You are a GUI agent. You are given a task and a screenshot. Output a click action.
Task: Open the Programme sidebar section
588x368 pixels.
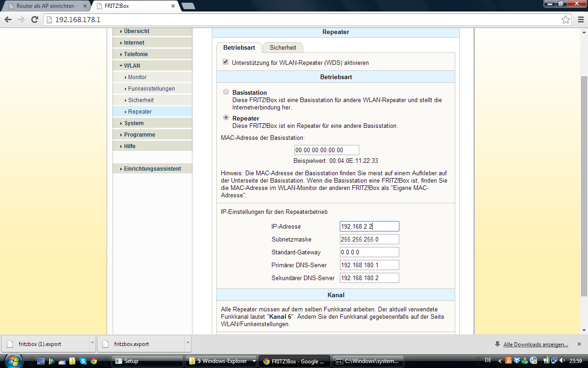click(152, 135)
